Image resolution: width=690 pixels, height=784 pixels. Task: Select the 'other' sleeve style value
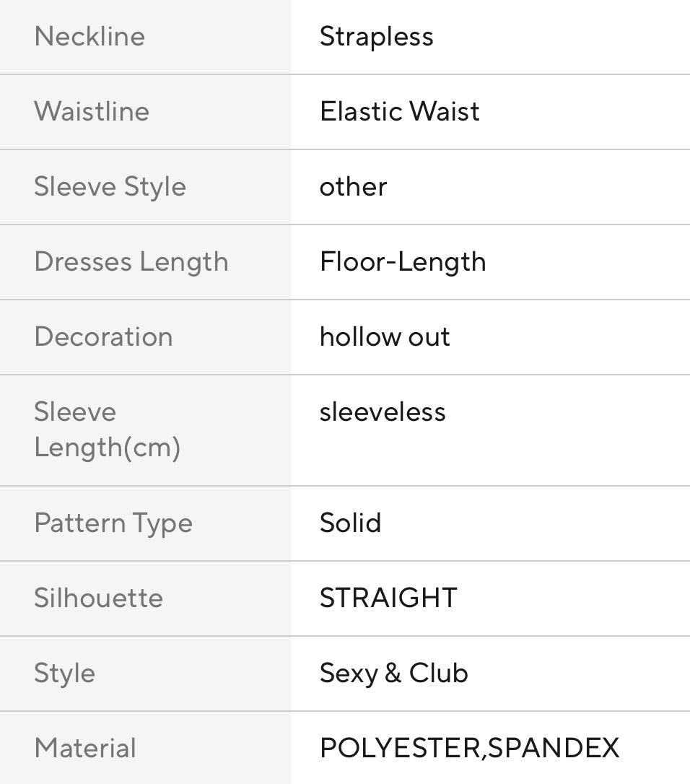(x=353, y=186)
